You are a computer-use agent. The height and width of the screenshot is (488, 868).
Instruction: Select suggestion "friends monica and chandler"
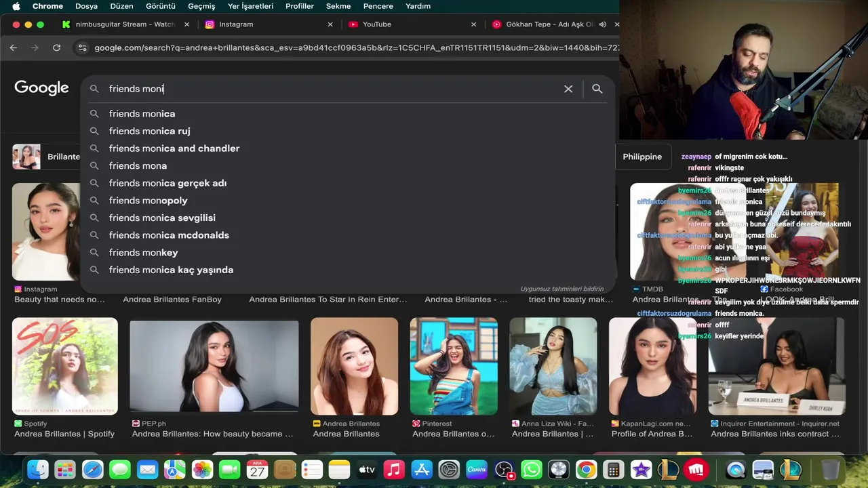[x=348, y=148]
